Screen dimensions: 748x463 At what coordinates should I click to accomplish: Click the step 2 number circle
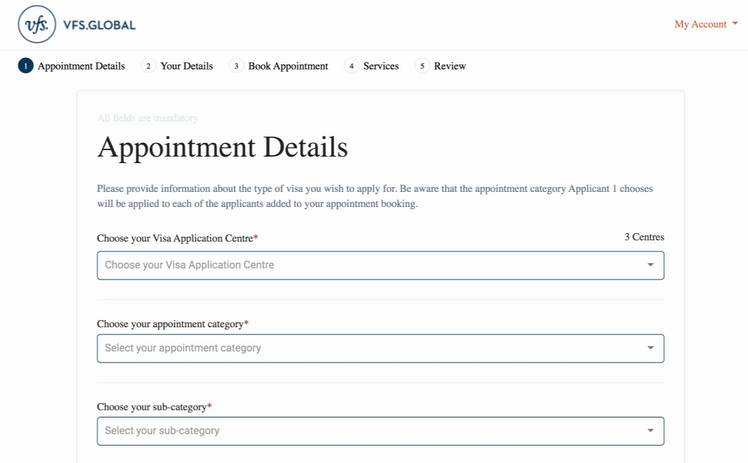(x=148, y=66)
